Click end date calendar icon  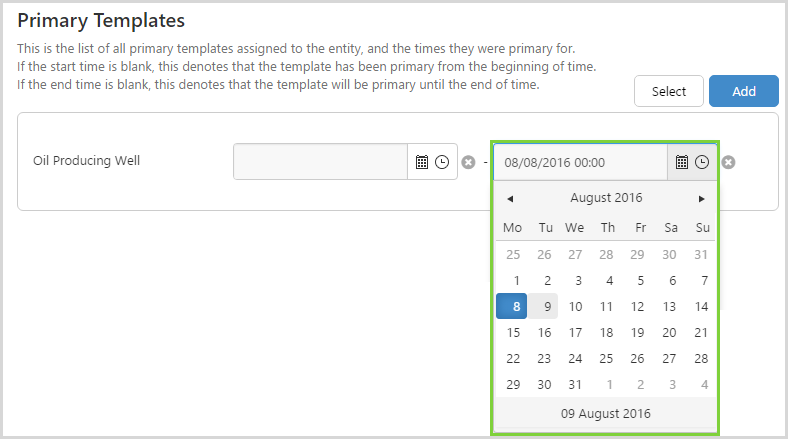682,162
